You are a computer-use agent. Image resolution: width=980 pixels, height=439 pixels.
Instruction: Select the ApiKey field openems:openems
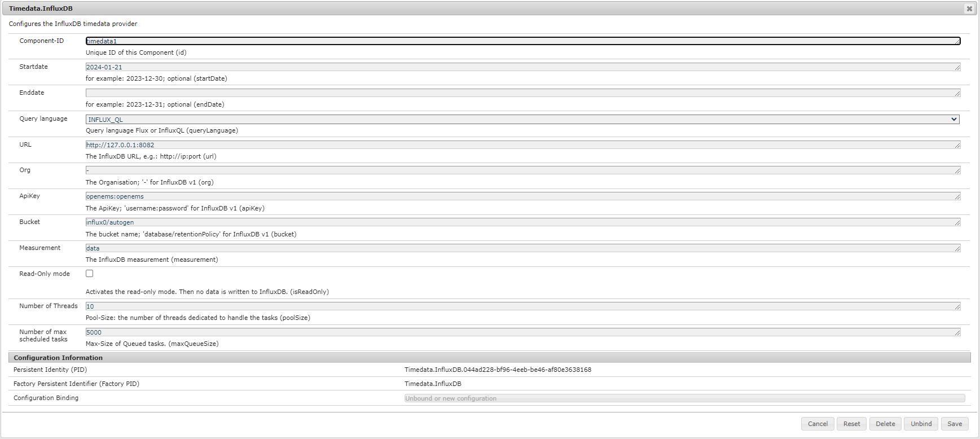click(523, 196)
